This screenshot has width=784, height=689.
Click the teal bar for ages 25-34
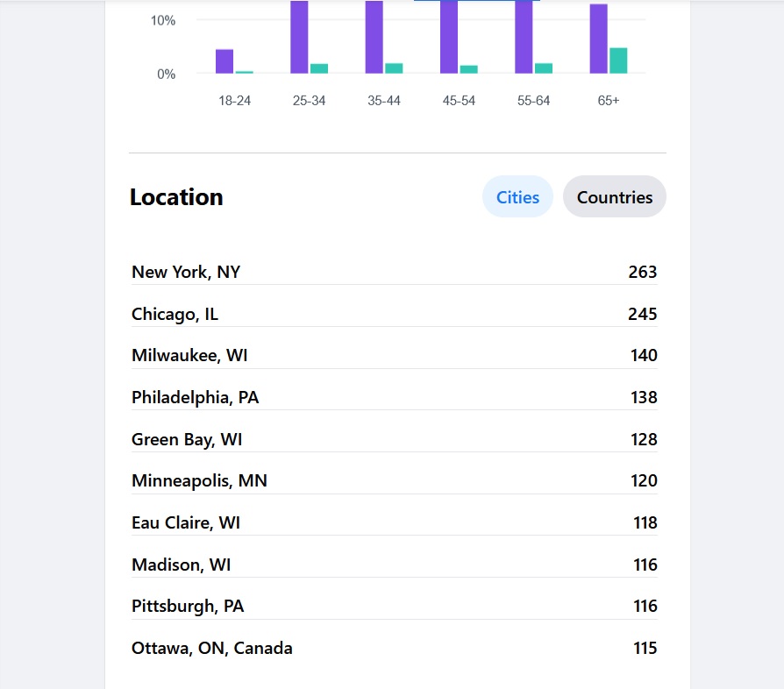(319, 68)
